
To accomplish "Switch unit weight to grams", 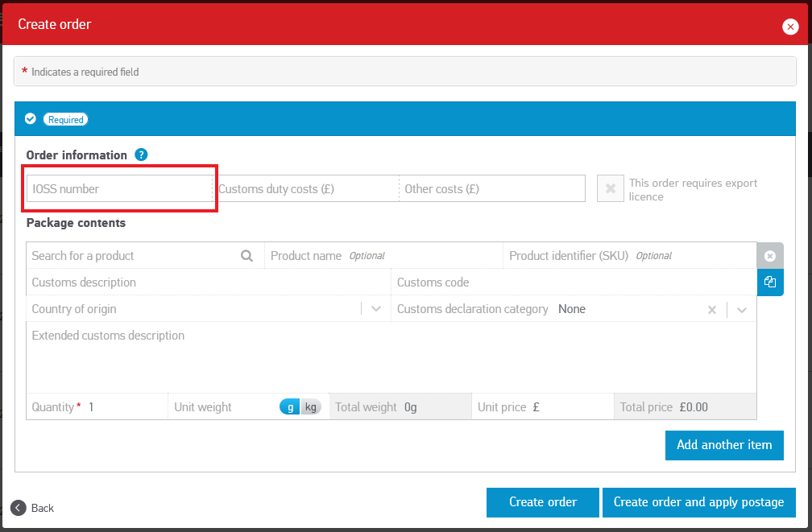I will (290, 407).
